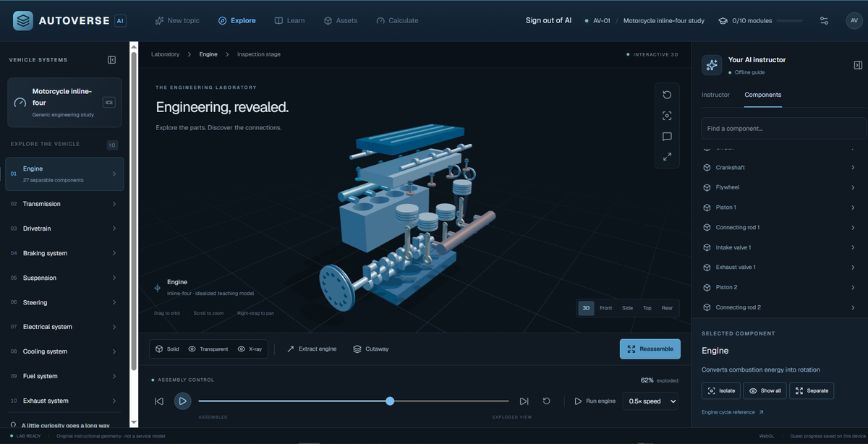Select the Side camera view
The width and height of the screenshot is (868, 444).
[627, 308]
